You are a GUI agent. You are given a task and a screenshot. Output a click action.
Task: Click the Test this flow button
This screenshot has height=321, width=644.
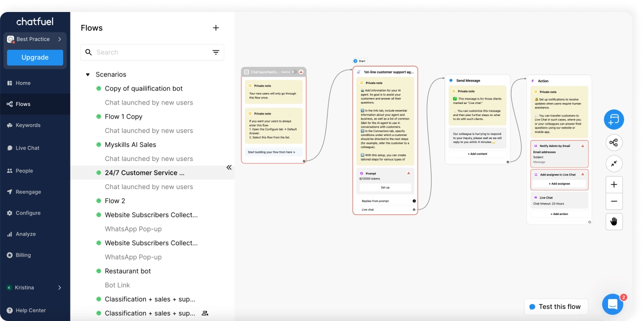556,306
